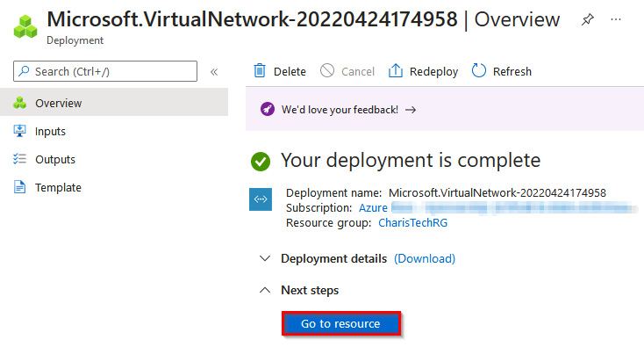This screenshot has width=644, height=347.
Task: Open the CharisTechRG resource group link
Action: pos(412,223)
